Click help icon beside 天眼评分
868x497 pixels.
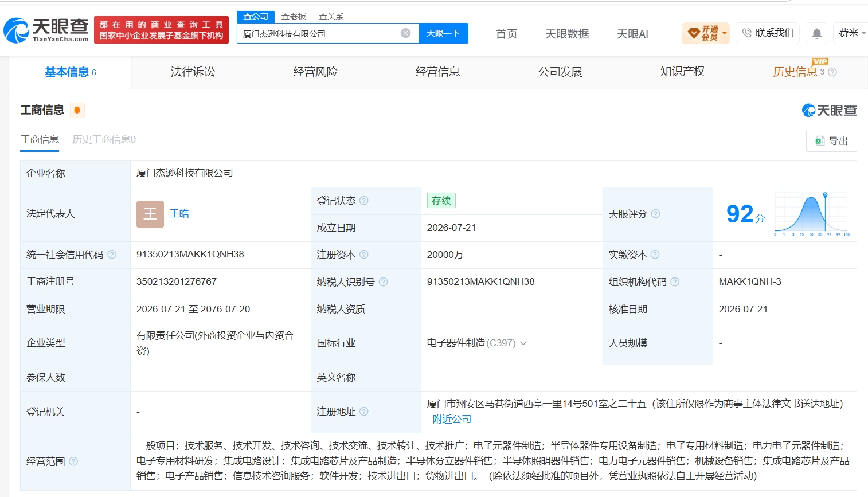tap(655, 214)
